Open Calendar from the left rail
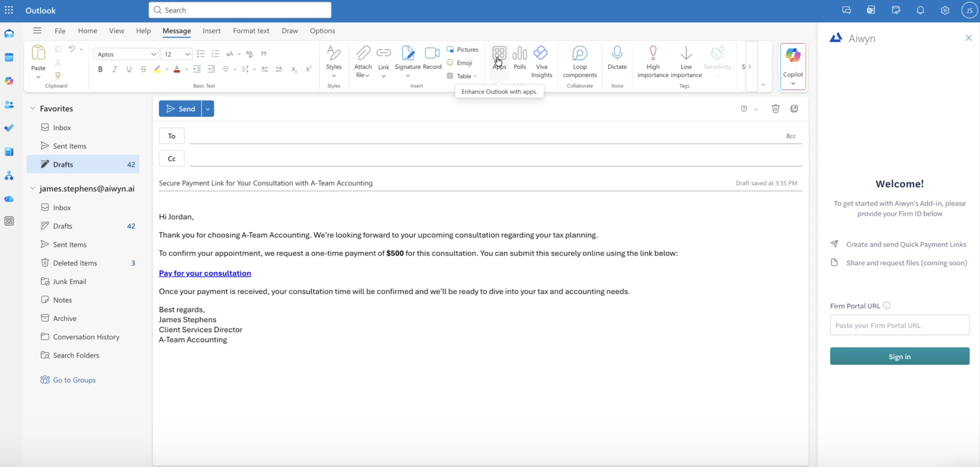The height and width of the screenshot is (467, 980). [x=9, y=57]
